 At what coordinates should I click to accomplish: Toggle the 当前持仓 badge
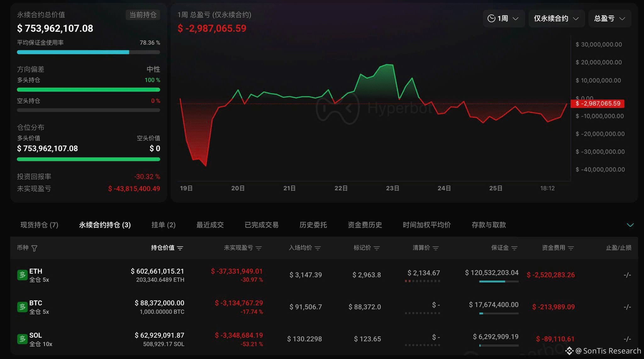point(143,15)
